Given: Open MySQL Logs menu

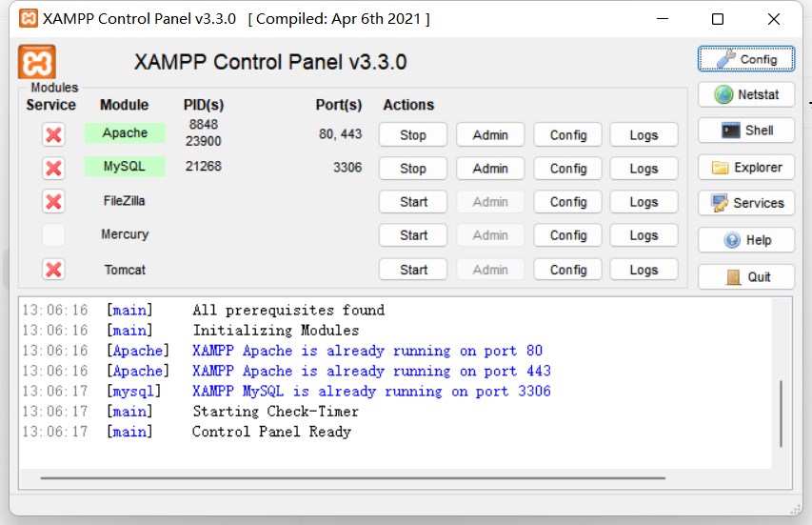Looking at the screenshot, I should coord(644,168).
